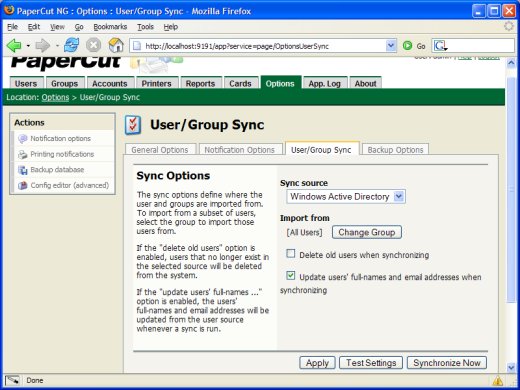The height and width of the screenshot is (390, 520).
Task: Switch to the Users tab
Action: (x=26, y=83)
